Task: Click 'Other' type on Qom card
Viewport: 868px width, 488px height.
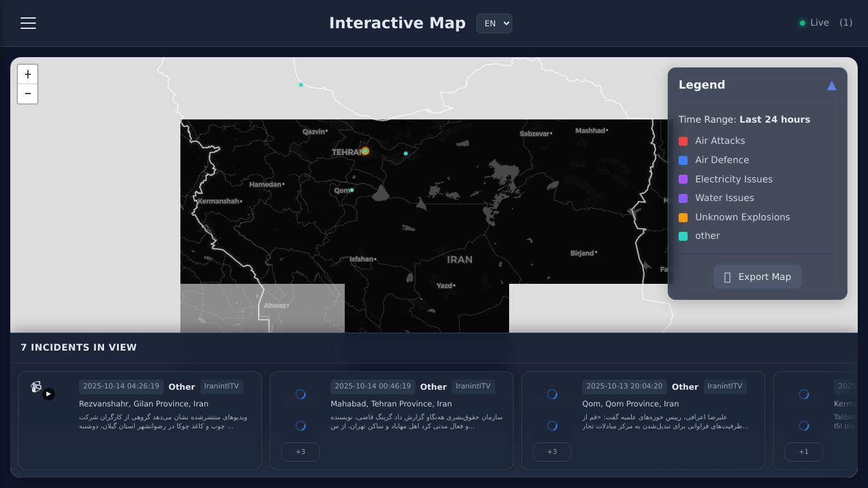Action: 685,387
